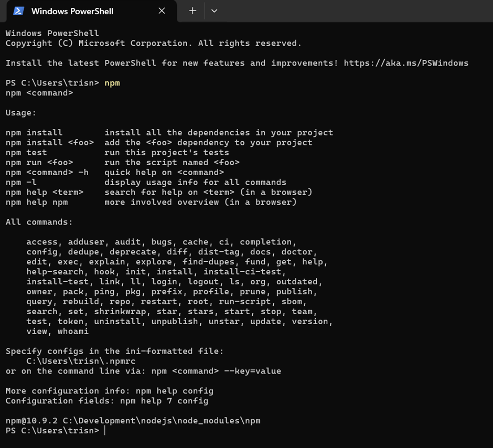Click the 'hook' command name
This screenshot has height=448, width=493.
104,272
